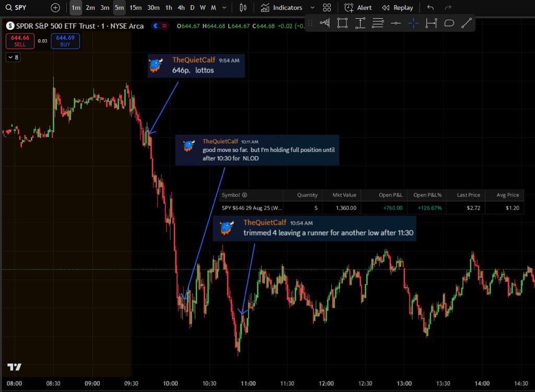Click the moon session indicator icon
Screen dimensions: 535x392
coord(156,26)
